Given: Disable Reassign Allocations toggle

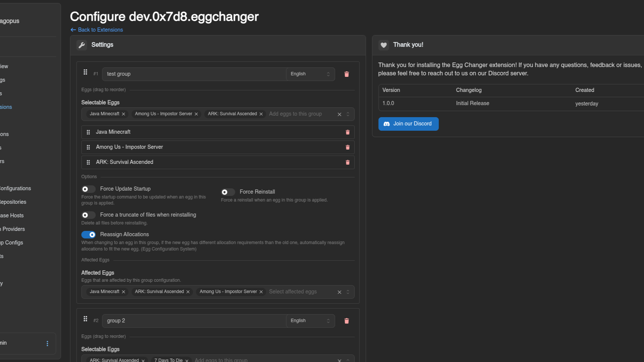Looking at the screenshot, I should click(x=88, y=235).
